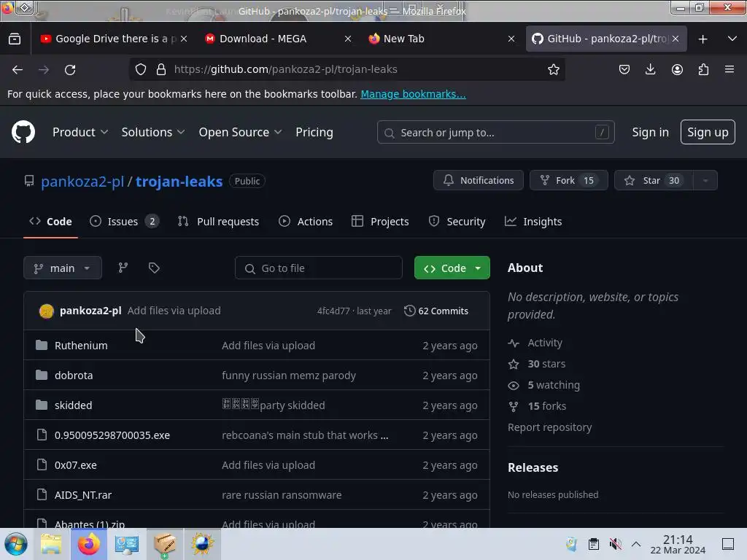Open the skidded folder
Viewport: 747px width, 560px height.
[x=74, y=405]
